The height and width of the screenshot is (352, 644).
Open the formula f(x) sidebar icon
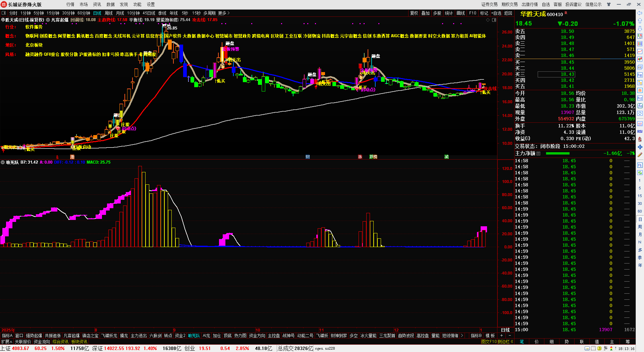point(640,106)
